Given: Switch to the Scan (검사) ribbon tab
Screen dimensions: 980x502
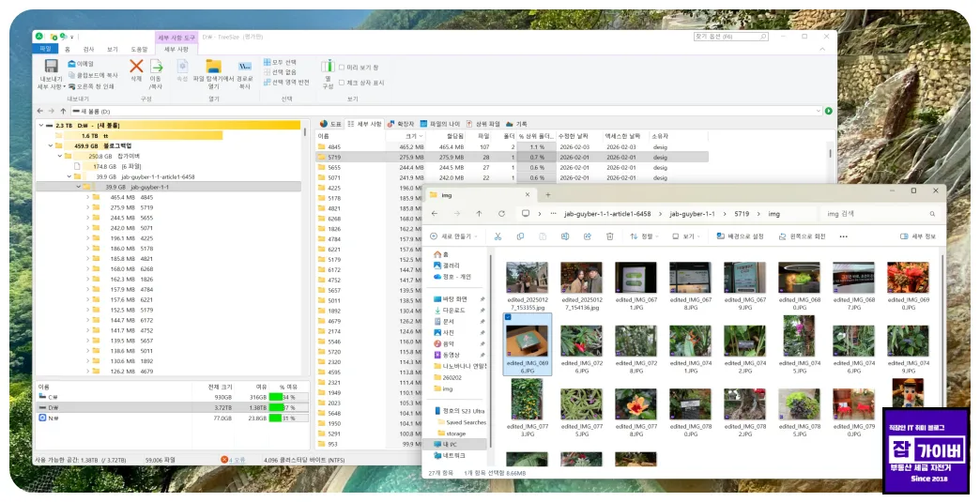Looking at the screenshot, I should pos(88,49).
